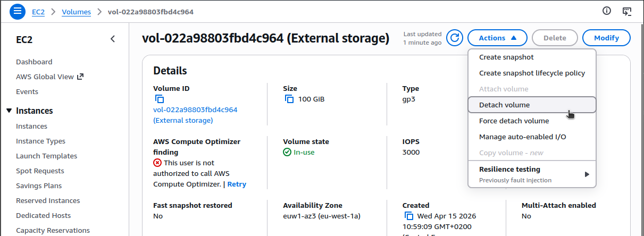Open the info panel icon

[607, 11]
